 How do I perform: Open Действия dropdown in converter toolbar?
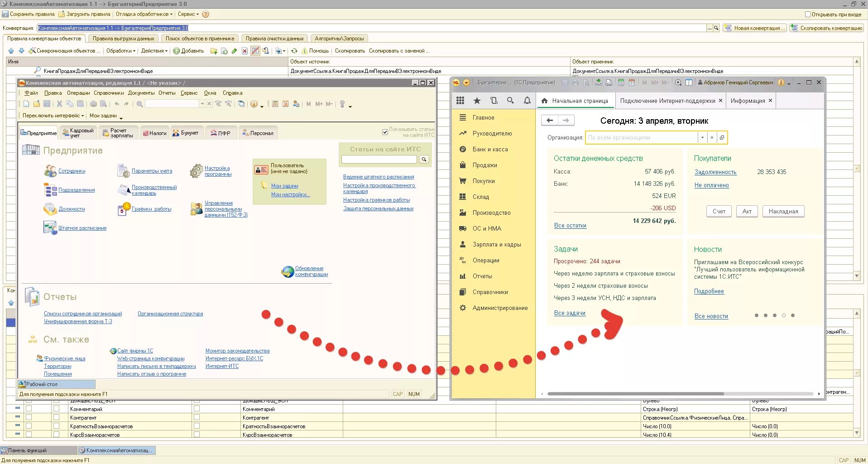pyautogui.click(x=154, y=51)
